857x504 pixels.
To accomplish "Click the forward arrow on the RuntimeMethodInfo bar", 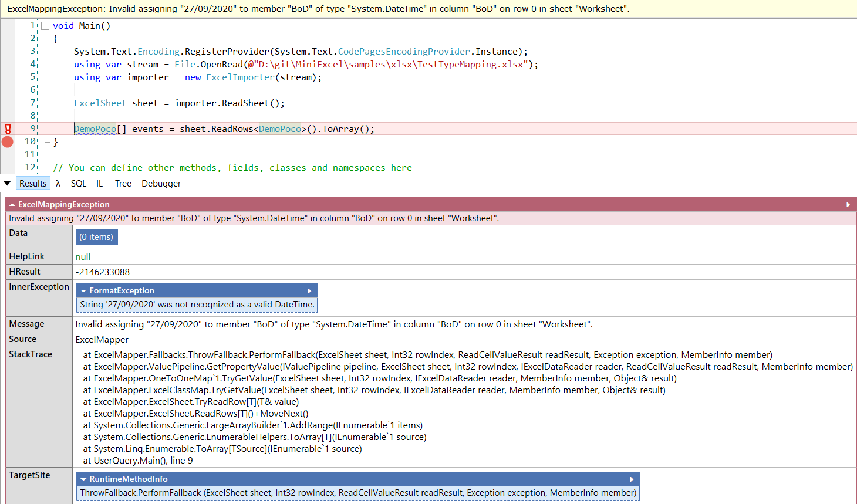I will coord(632,478).
